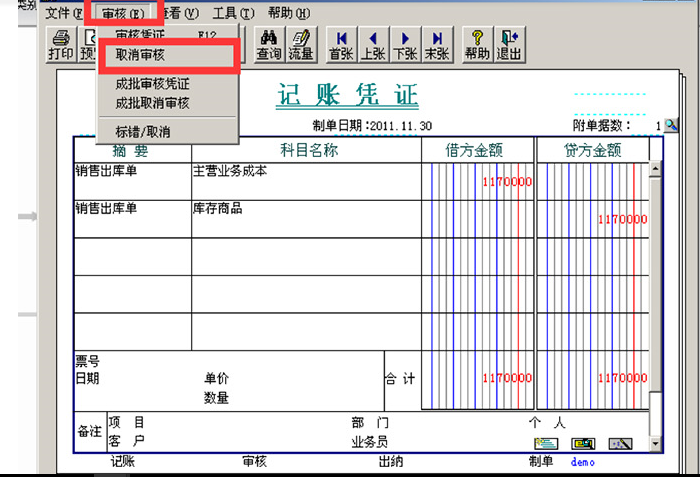Image resolution: width=700 pixels, height=477 pixels.
Task: Click magnifier icon next to 附单据数
Action: tap(671, 125)
